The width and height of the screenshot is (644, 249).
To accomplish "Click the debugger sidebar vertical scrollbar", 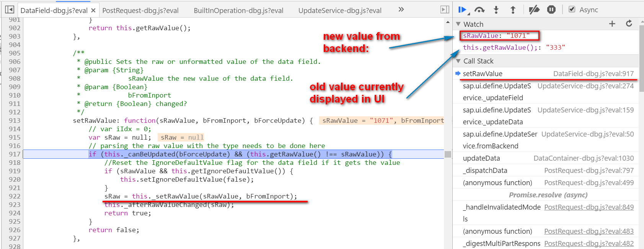I will point(641,59).
